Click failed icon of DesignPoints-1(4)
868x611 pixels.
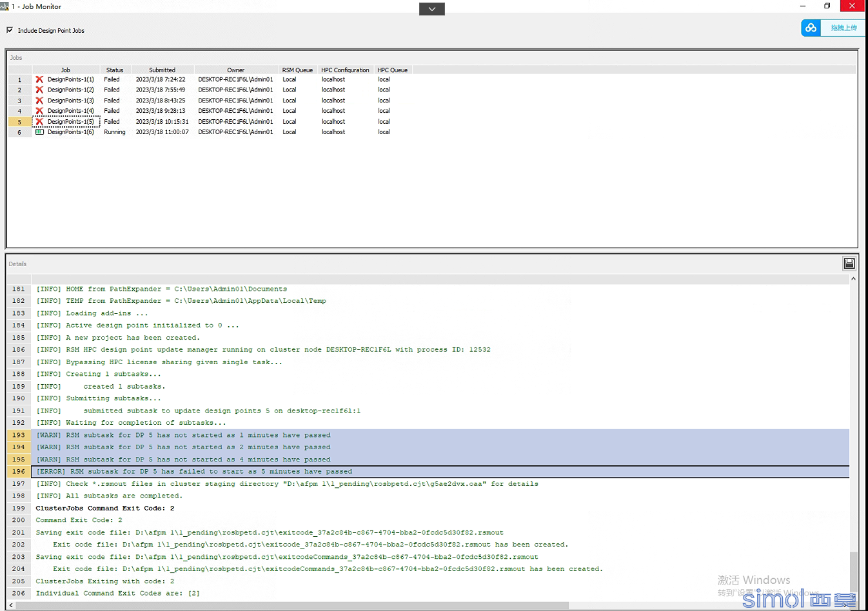coord(39,111)
